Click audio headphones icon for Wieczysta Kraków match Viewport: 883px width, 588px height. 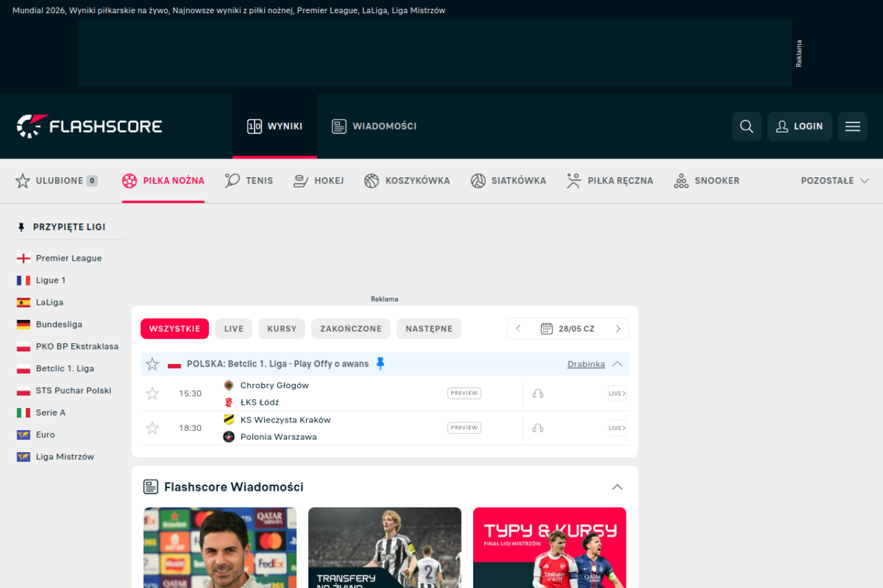538,428
